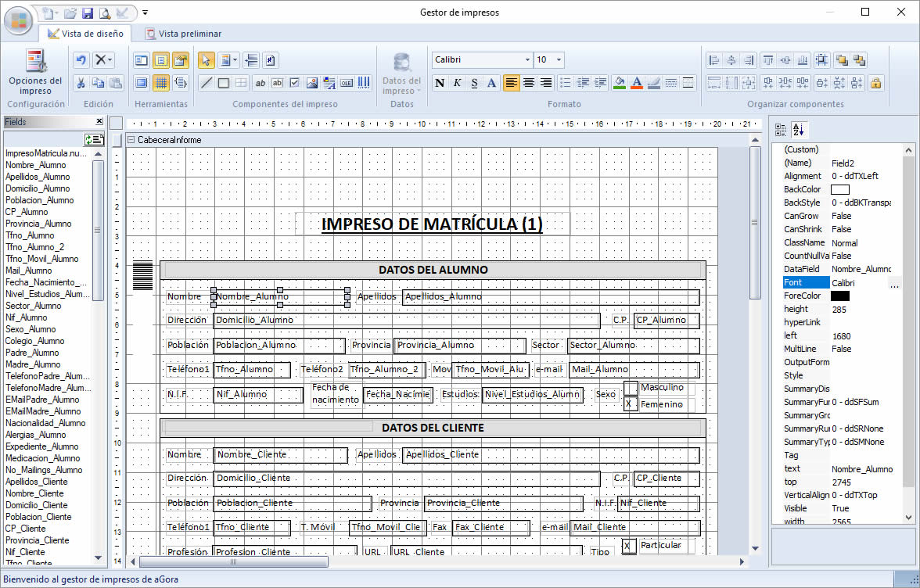Switch to Vista preliminar tab
The width and height of the screenshot is (920, 588).
click(x=184, y=34)
